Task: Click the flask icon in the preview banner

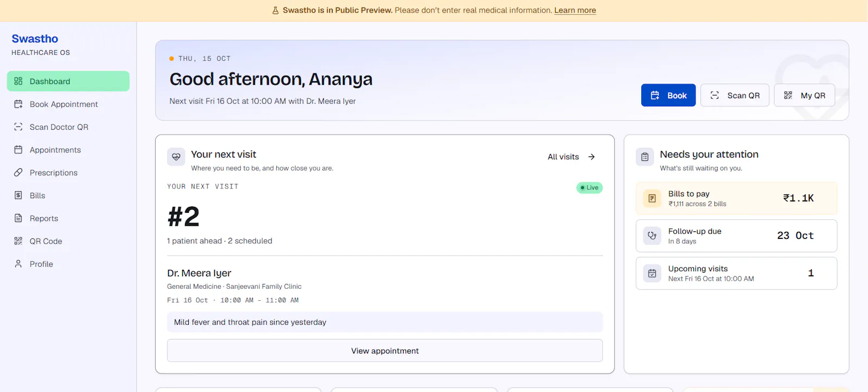Action: 276,10
